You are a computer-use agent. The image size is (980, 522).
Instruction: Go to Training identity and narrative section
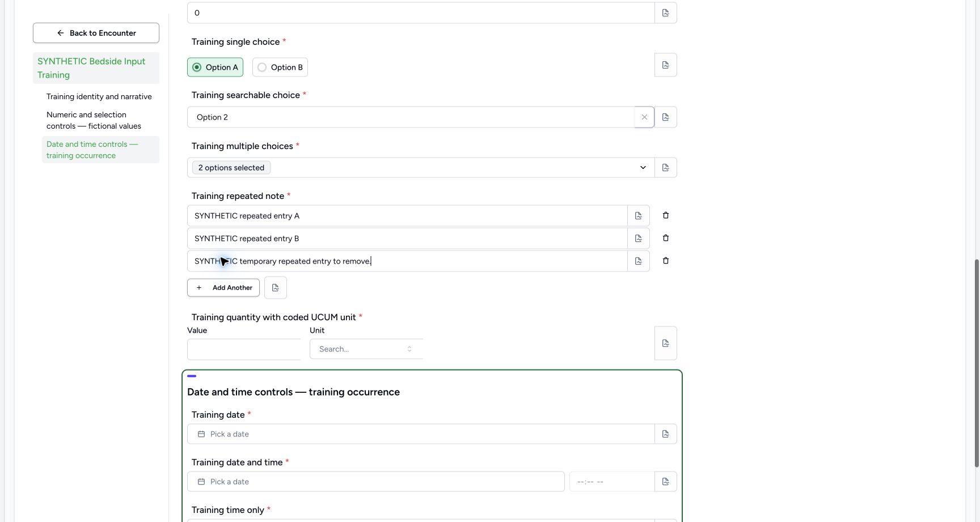[x=99, y=97]
